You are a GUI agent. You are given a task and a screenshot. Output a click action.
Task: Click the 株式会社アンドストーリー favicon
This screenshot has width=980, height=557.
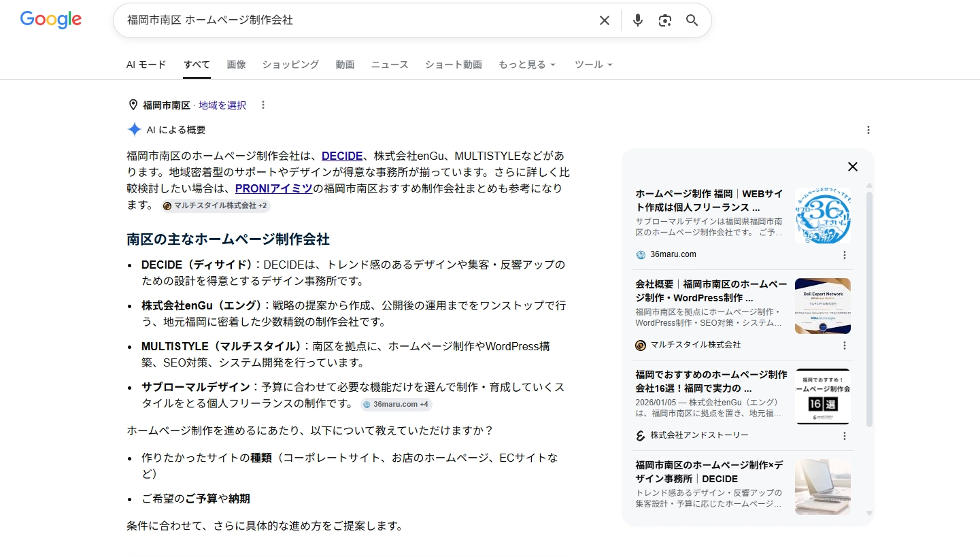coord(641,435)
